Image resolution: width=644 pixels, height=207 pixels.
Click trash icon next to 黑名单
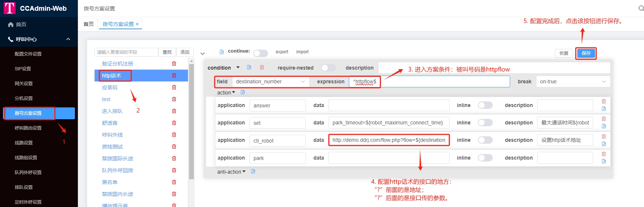click(x=174, y=182)
